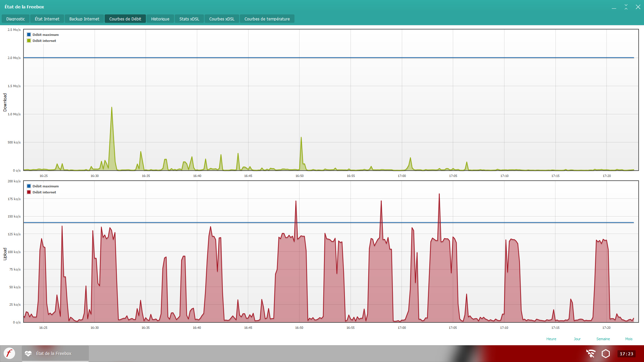The image size is (644, 362).
Task: Click the heartbeat icon in the taskbar
Action: point(28,353)
